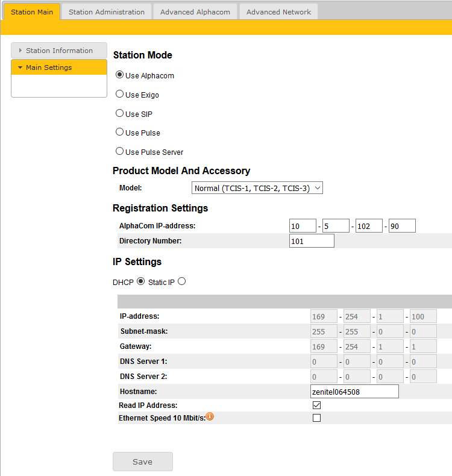Choose the Use Exigo station mode
The image size is (452, 476).
(119, 95)
